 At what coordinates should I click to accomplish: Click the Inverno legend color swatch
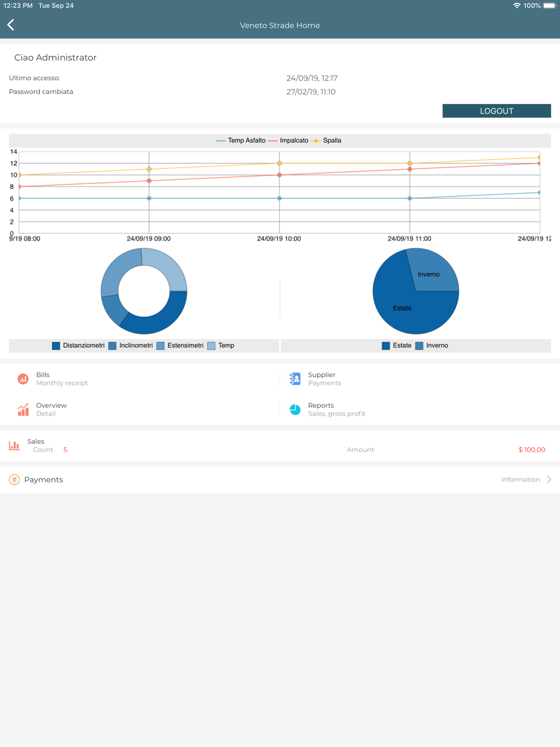coord(419,346)
